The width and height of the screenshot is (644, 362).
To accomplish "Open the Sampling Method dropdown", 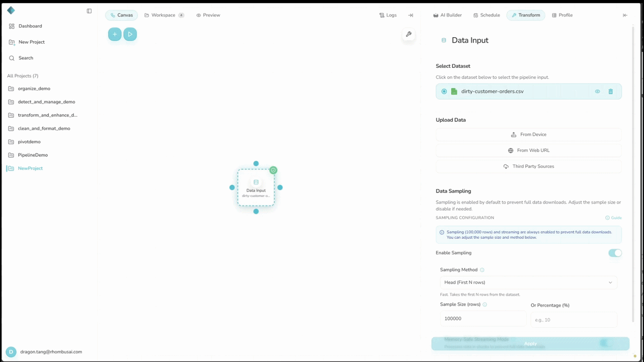I will coord(528,283).
